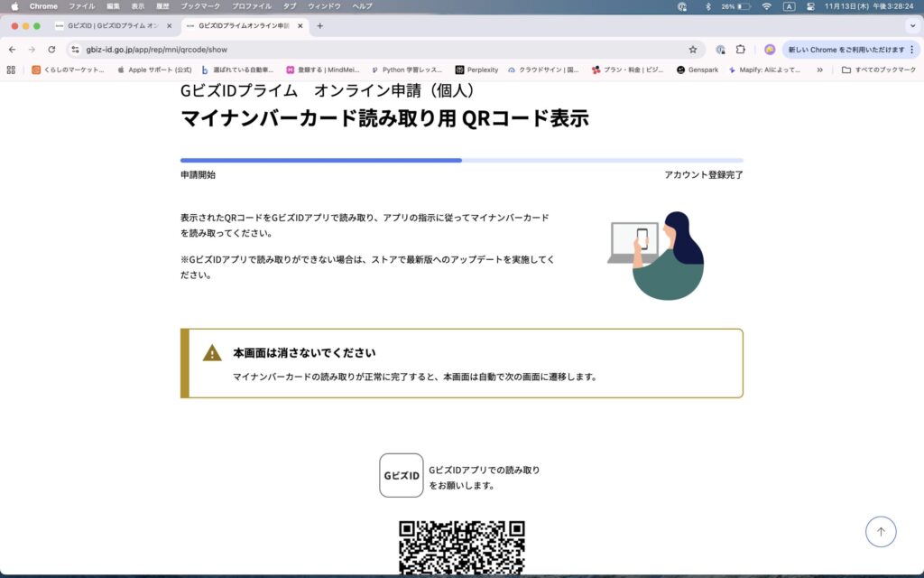Open the Apple サポート (公式) bookmark
Image resolution: width=924 pixels, height=578 pixels.
[154, 70]
